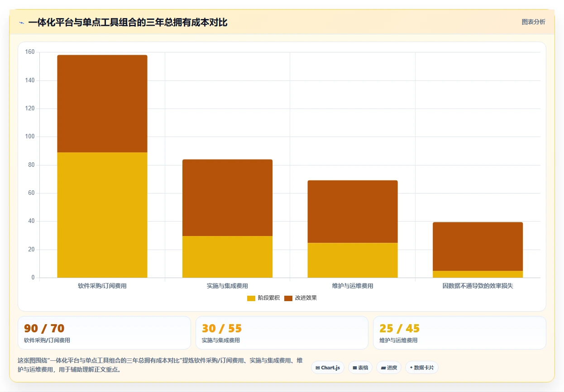Click the brown bar segment for 维护与运维费用
The width and height of the screenshot is (564, 392).
click(x=353, y=212)
